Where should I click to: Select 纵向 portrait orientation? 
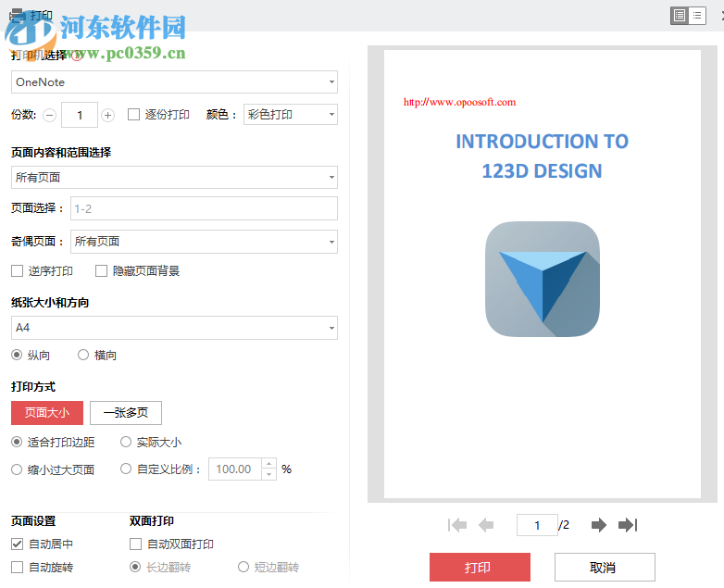(17, 356)
